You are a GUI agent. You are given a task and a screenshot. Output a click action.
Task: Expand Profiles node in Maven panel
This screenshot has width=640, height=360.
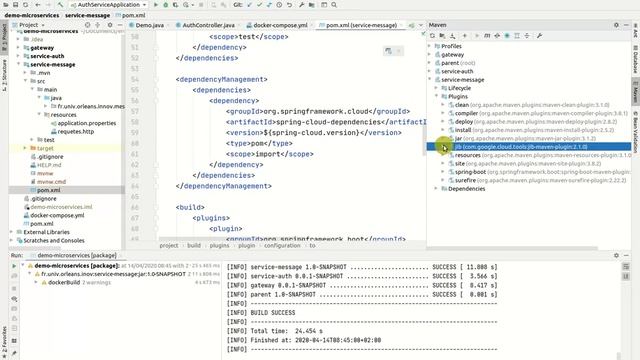click(x=429, y=46)
